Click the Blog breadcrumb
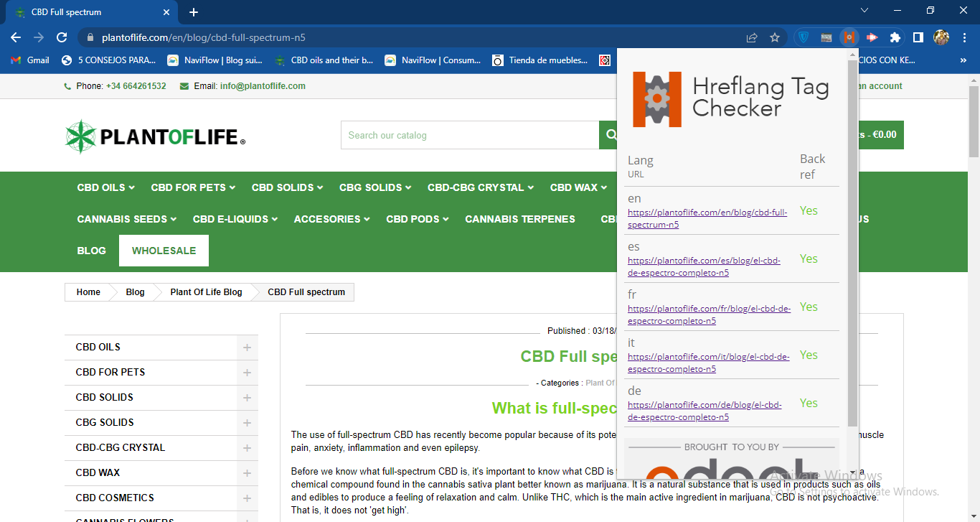 (x=135, y=292)
